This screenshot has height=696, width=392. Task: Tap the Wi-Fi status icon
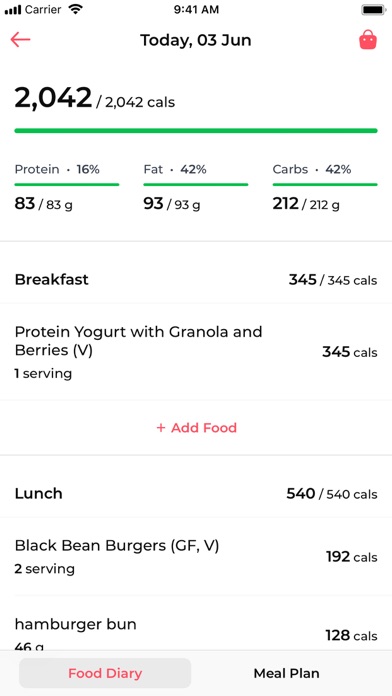pyautogui.click(x=76, y=9)
